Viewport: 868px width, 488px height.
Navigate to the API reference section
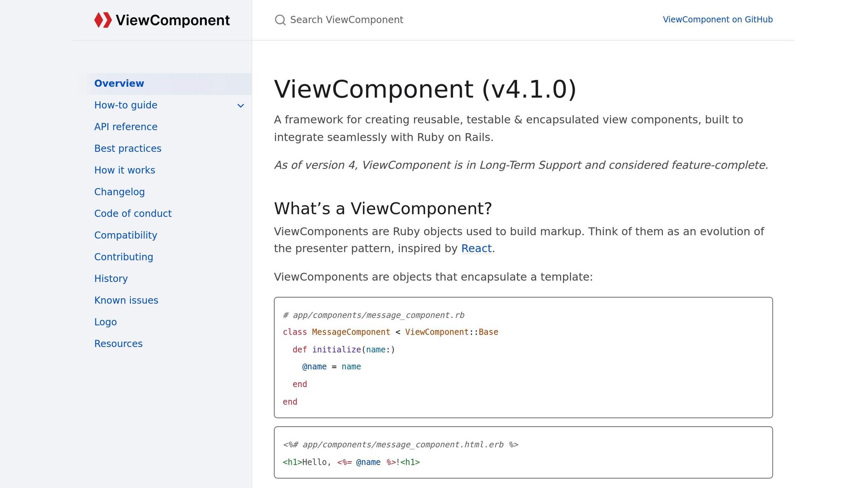(x=125, y=127)
